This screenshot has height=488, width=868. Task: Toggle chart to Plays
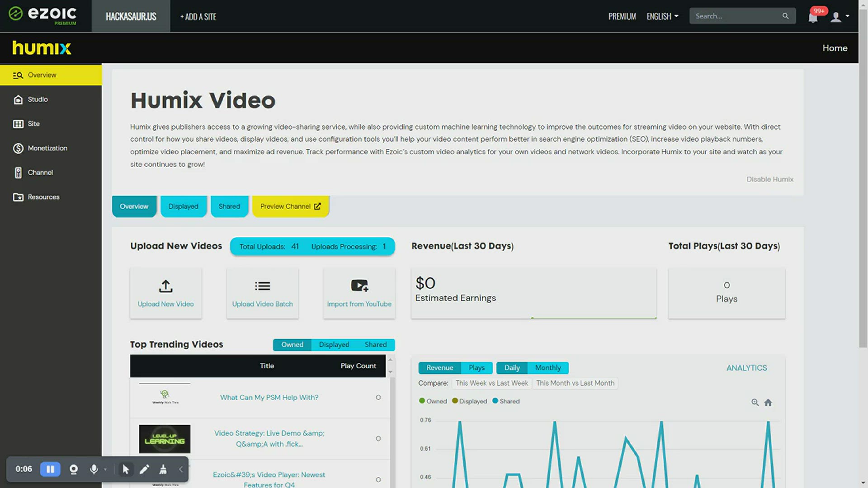(476, 368)
